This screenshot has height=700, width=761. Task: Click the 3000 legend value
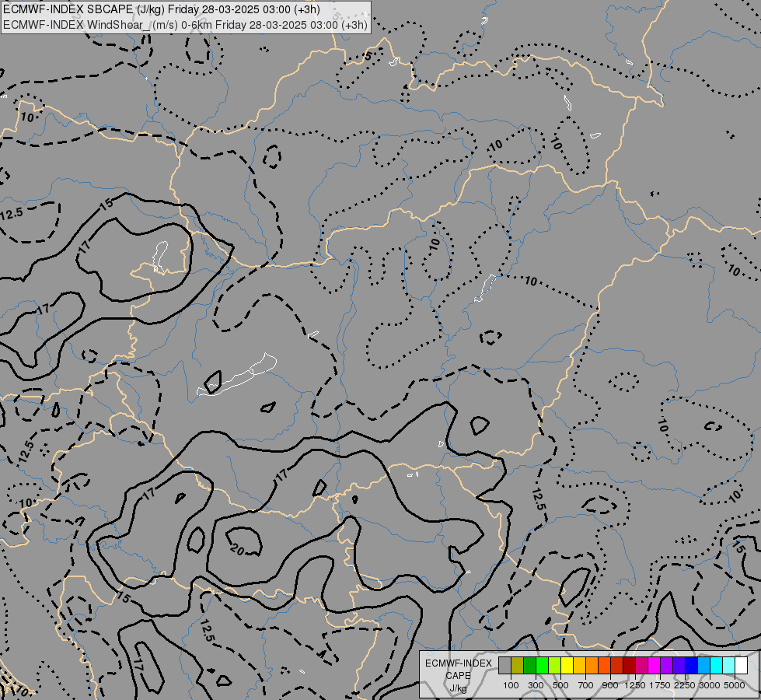tap(710, 685)
